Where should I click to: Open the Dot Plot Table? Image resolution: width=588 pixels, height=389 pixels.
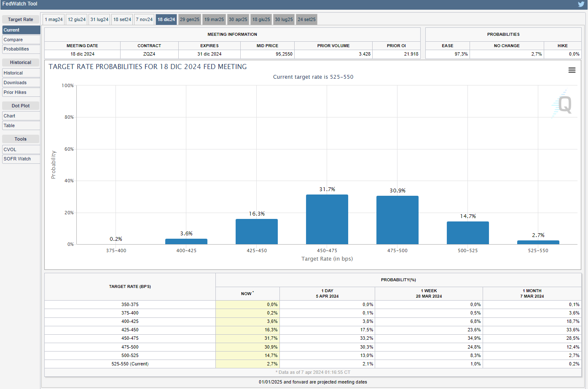point(21,125)
